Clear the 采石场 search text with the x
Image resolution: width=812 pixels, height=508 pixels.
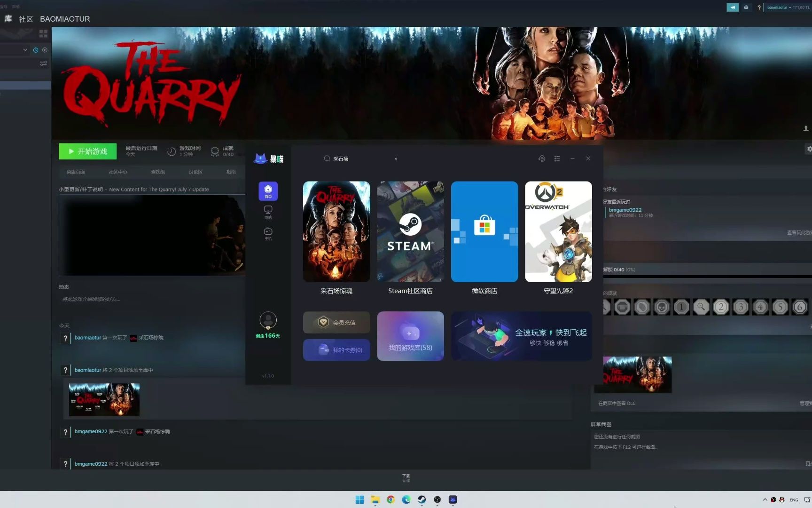coord(396,159)
